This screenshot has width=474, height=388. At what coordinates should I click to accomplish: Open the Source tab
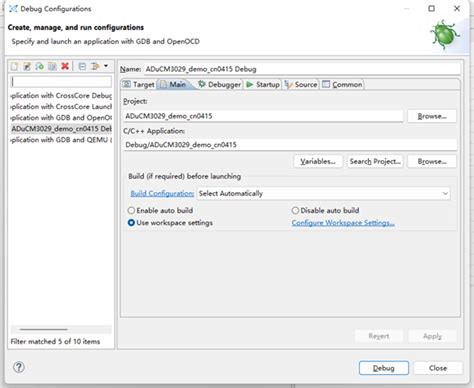click(301, 84)
